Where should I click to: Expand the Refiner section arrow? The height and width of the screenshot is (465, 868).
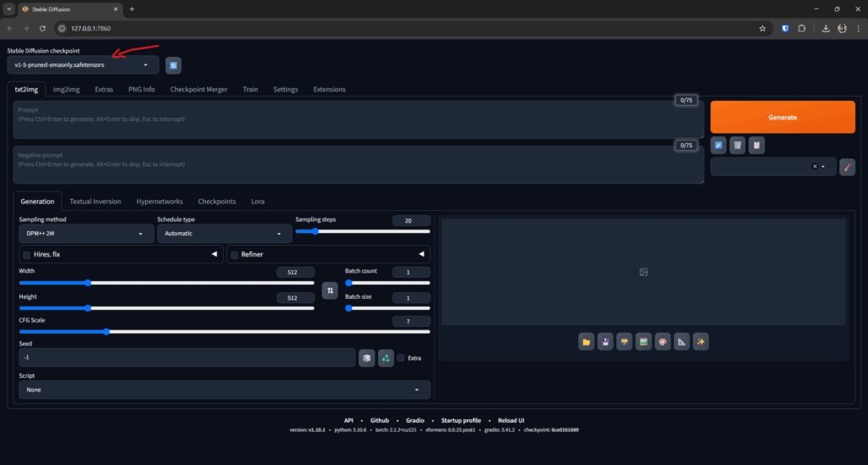tap(421, 254)
